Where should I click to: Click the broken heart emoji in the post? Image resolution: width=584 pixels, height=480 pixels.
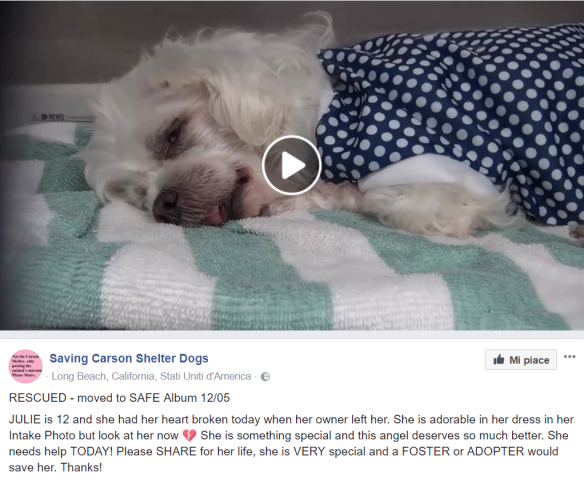190,435
